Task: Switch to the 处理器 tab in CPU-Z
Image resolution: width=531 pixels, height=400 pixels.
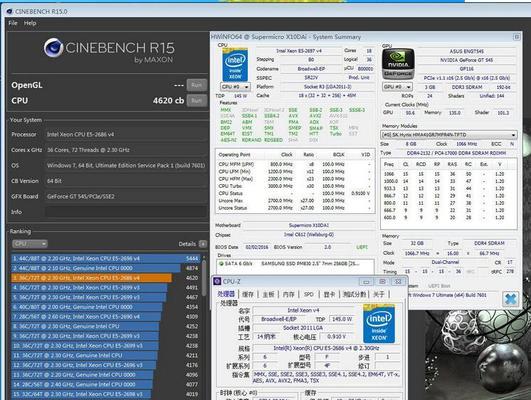Action: coord(226,294)
